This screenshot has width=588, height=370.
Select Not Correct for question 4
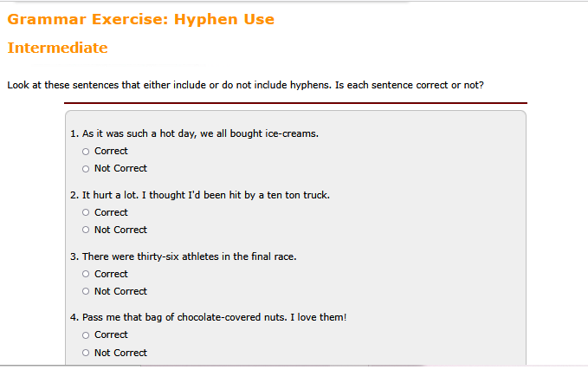point(86,353)
